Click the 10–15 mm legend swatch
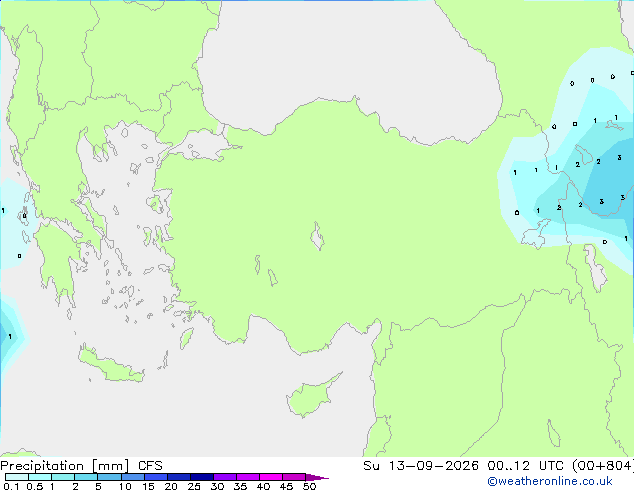 tap(132, 477)
